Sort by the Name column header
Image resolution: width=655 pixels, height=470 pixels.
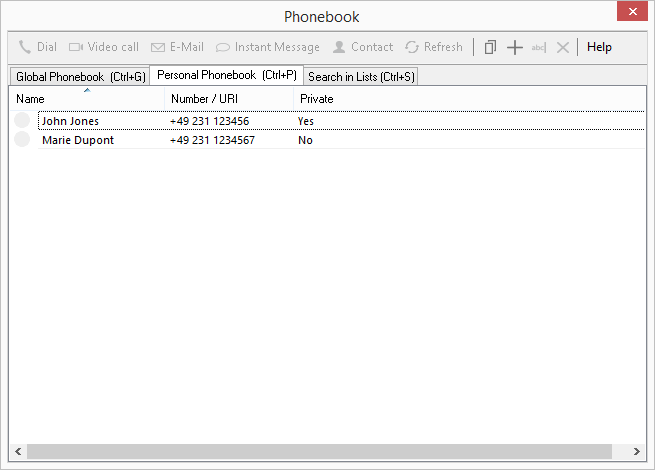click(86, 99)
